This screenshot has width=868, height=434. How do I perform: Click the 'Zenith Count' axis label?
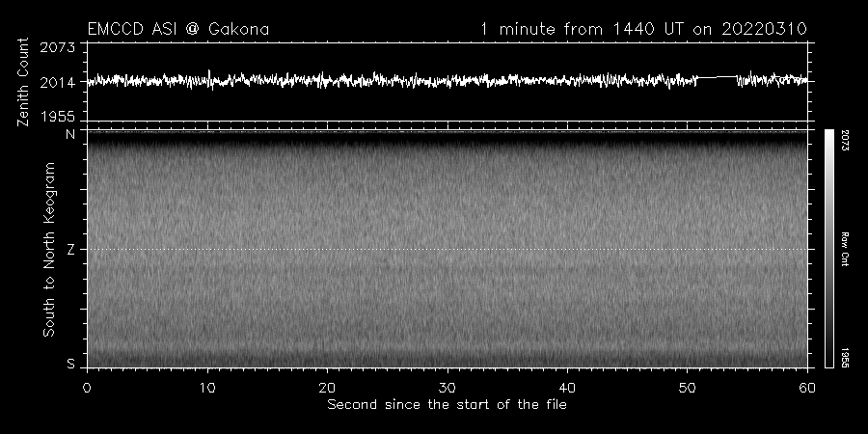click(23, 82)
